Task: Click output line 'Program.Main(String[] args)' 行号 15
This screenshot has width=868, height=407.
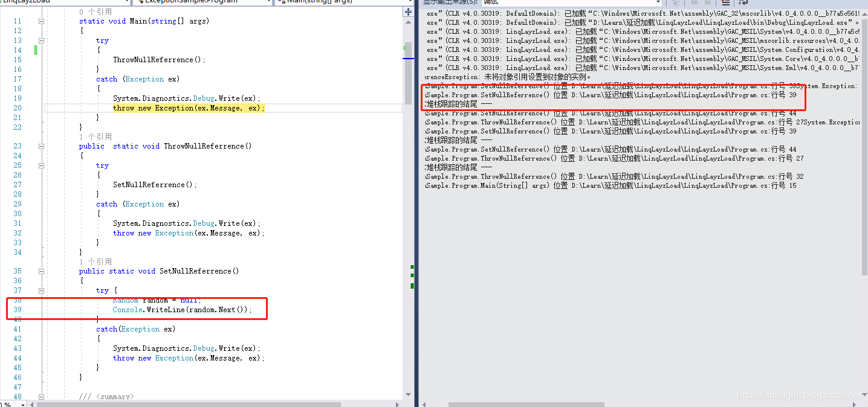Action: [611, 186]
